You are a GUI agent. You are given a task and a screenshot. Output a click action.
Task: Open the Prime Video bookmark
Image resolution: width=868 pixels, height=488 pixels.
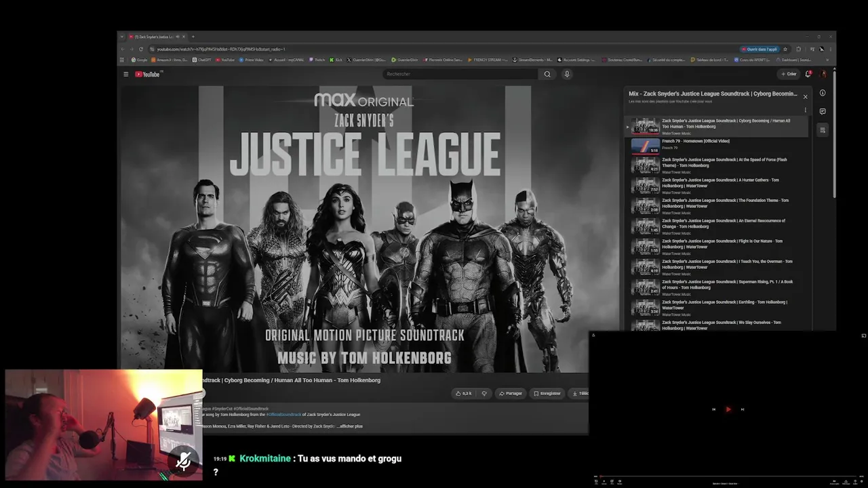pyautogui.click(x=251, y=60)
